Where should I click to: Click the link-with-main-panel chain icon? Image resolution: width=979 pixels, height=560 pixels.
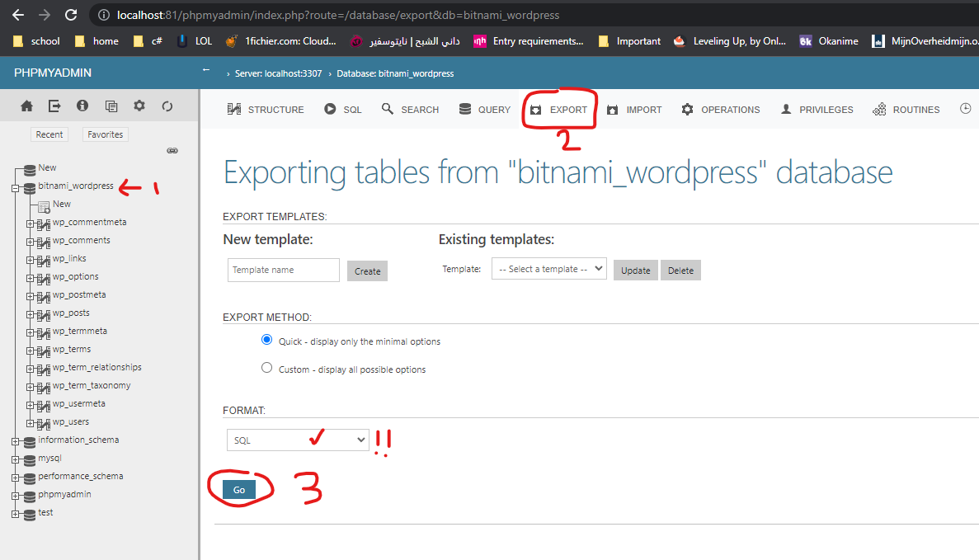[x=172, y=150]
